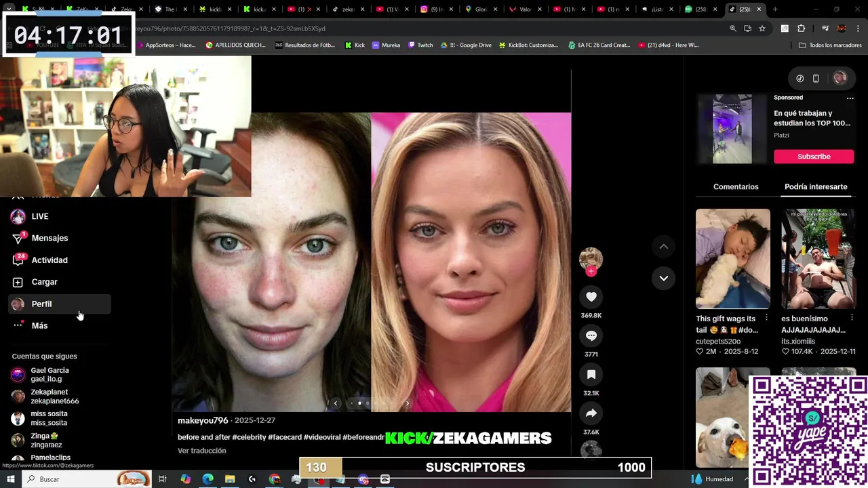Open EA FC 26 Card Creator bookmark
The image size is (868, 488).
click(x=599, y=45)
